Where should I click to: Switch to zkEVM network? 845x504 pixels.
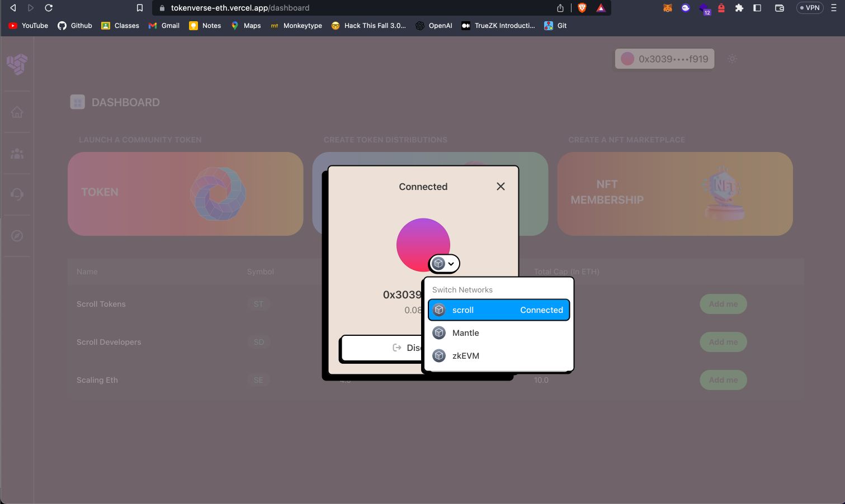499,356
